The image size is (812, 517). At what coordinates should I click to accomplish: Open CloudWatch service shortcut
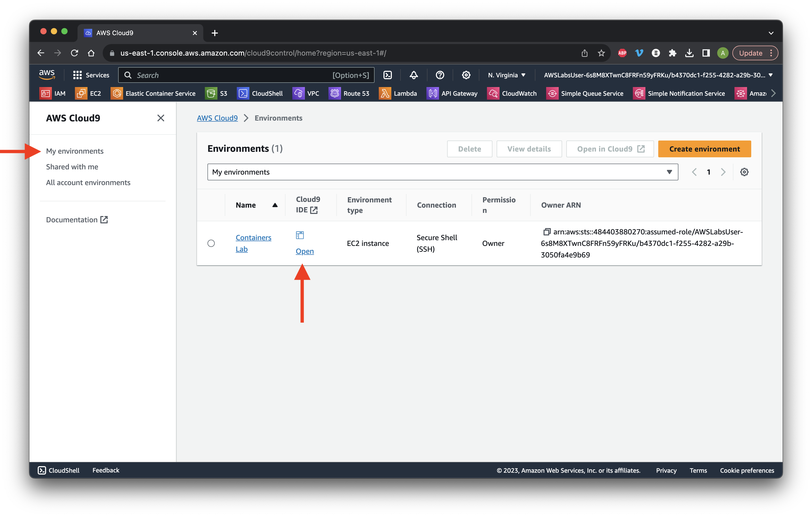click(512, 94)
